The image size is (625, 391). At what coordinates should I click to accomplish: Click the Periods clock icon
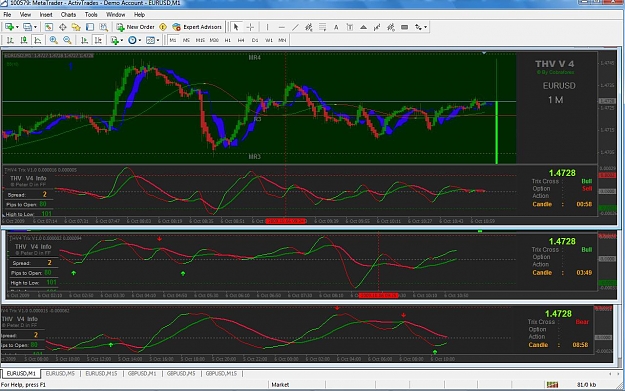132,40
